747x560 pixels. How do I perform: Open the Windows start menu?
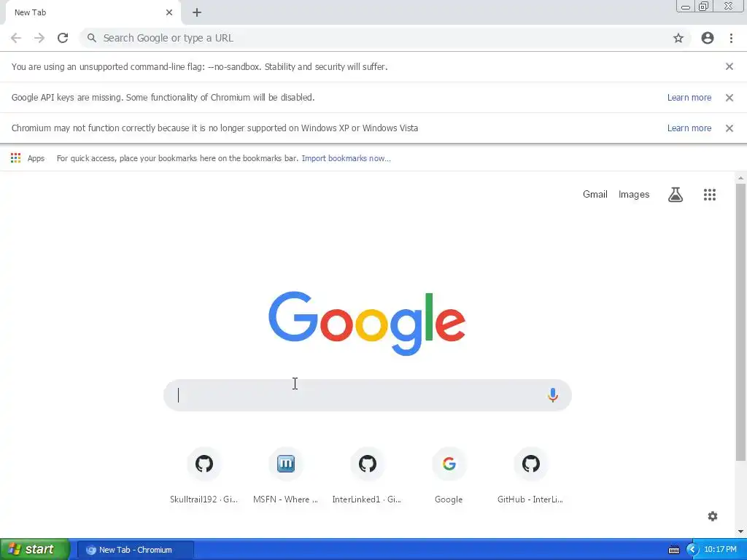[35, 550]
